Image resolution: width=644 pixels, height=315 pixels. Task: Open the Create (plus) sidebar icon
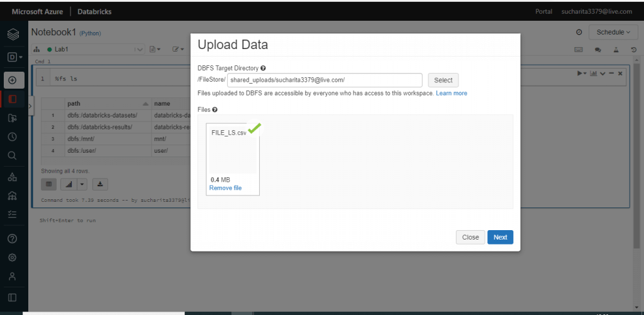coord(13,80)
